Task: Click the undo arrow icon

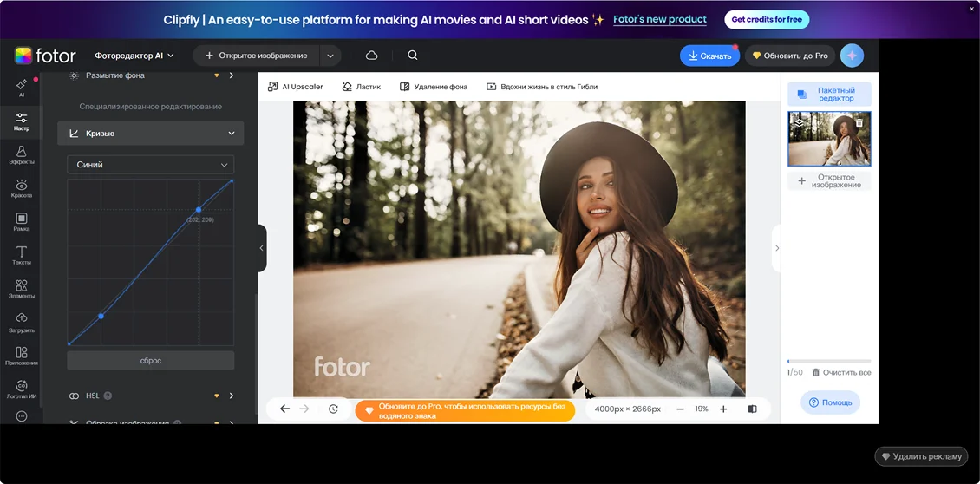Action: pos(285,409)
